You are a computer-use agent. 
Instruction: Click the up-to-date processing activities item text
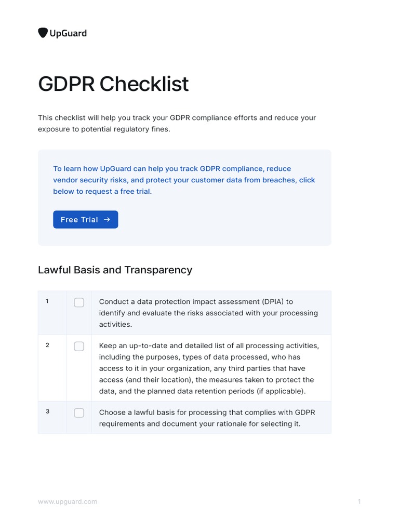[x=208, y=368]
